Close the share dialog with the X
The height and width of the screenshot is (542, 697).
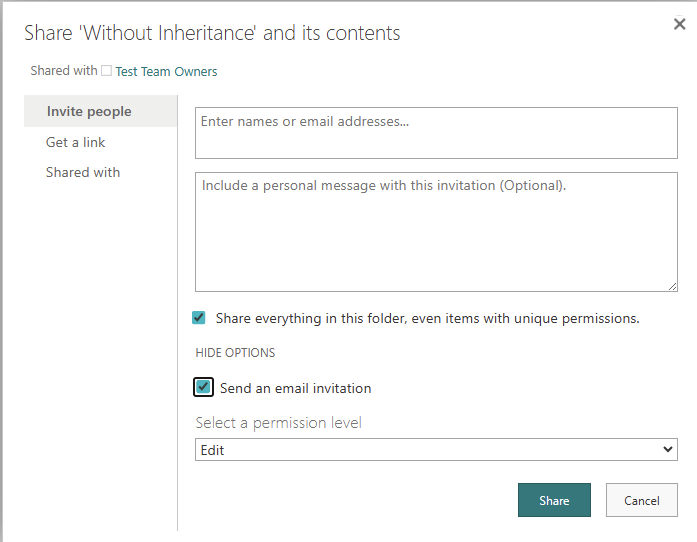coord(680,25)
